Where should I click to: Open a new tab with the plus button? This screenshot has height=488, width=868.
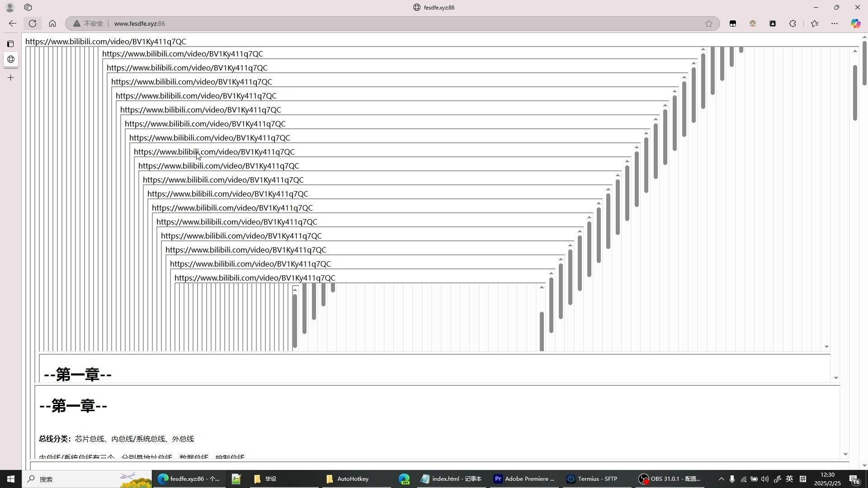pyautogui.click(x=11, y=78)
